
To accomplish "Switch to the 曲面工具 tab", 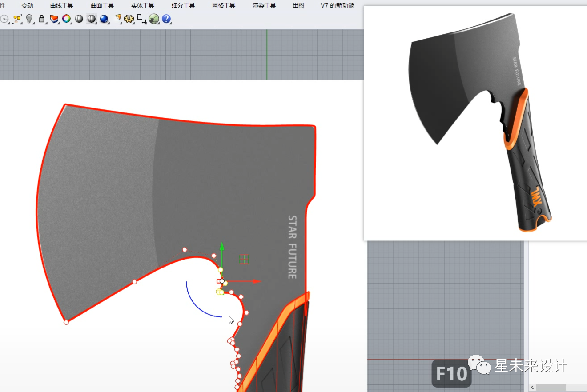I will [102, 5].
